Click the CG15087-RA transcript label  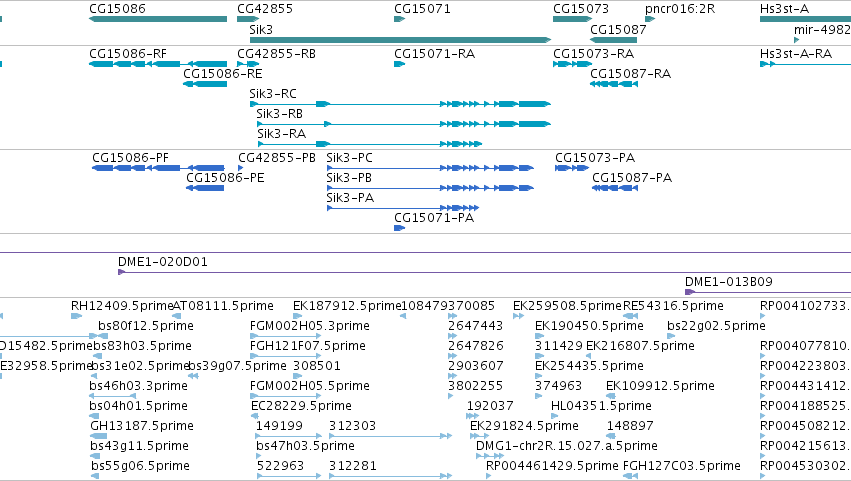pos(630,74)
